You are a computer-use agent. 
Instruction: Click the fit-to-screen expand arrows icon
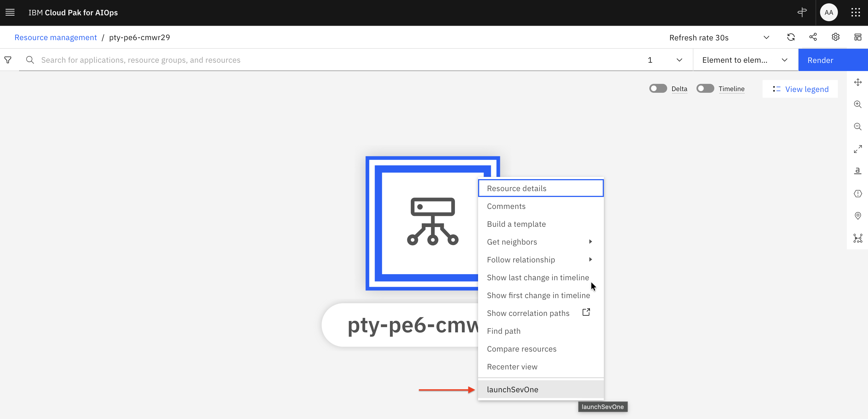[858, 149]
